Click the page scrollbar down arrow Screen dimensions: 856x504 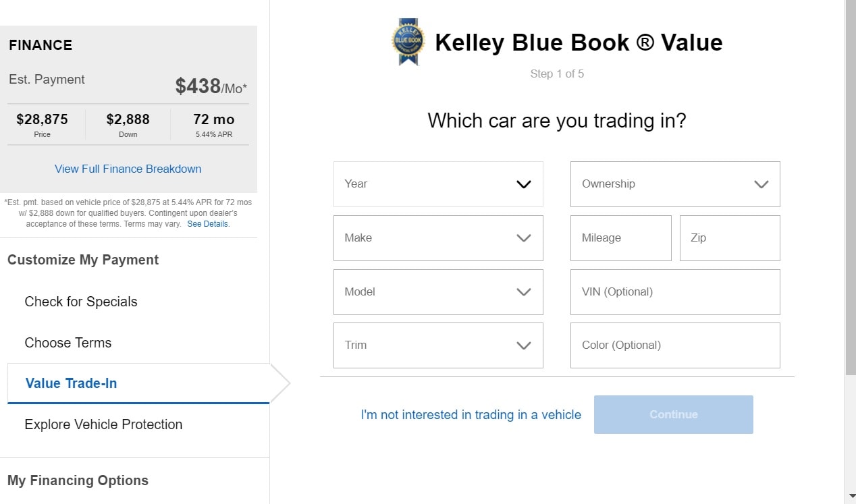(x=850, y=497)
